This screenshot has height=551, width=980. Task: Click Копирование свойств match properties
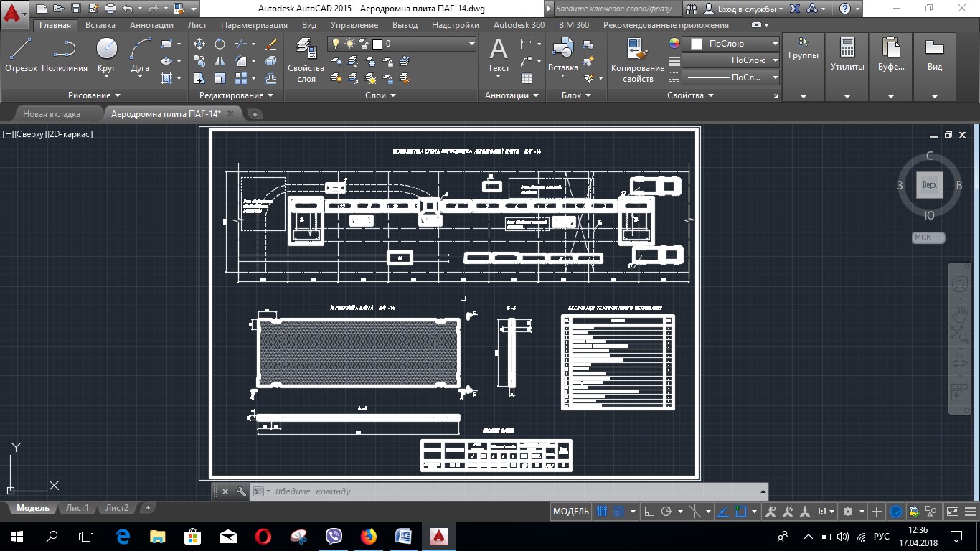coord(638,60)
